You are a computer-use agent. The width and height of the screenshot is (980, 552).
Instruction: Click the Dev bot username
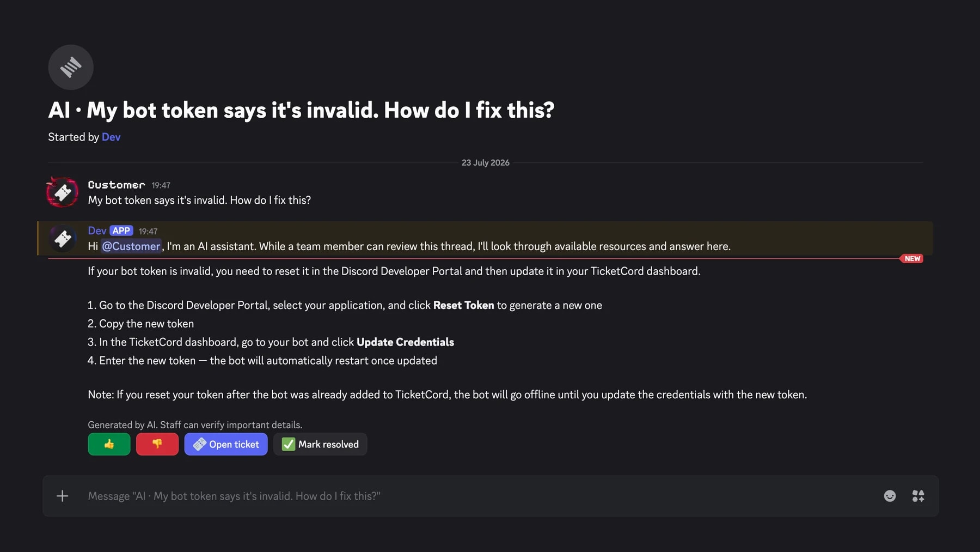point(97,230)
